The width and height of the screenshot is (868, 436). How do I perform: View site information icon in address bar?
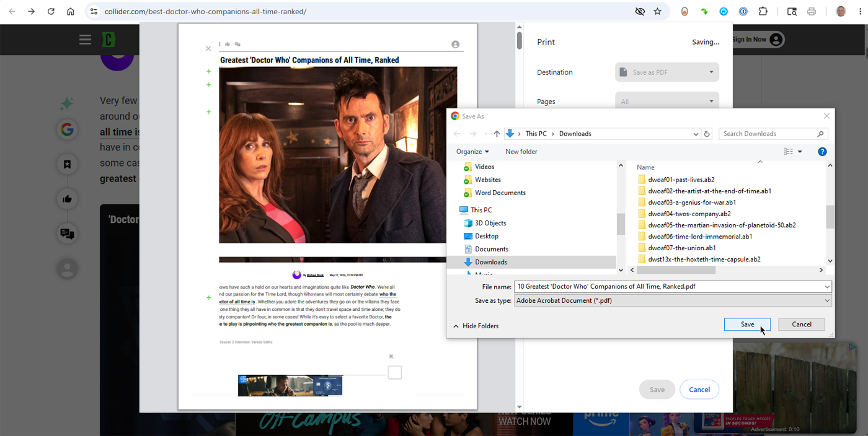click(x=93, y=11)
